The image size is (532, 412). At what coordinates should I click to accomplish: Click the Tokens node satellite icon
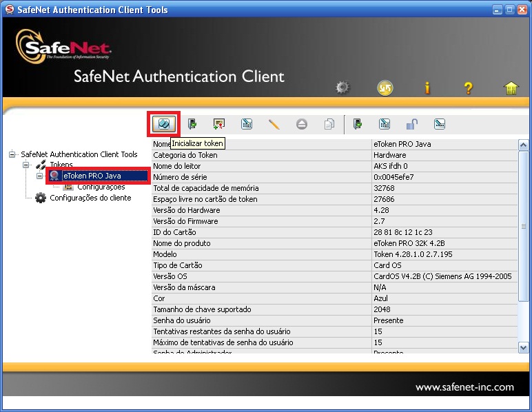[41, 165]
